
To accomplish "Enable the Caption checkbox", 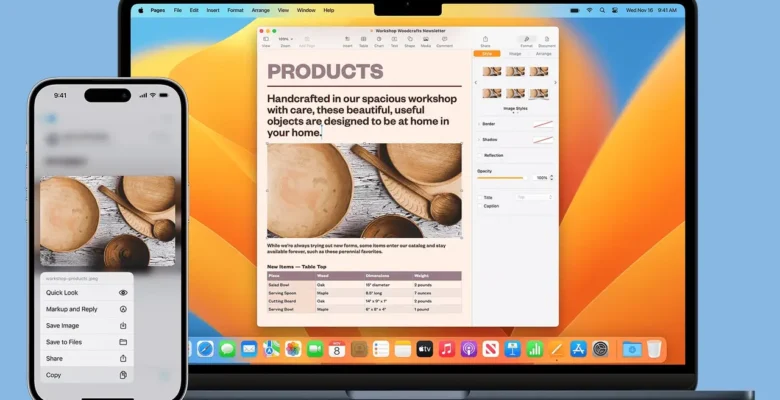I will click(480, 206).
